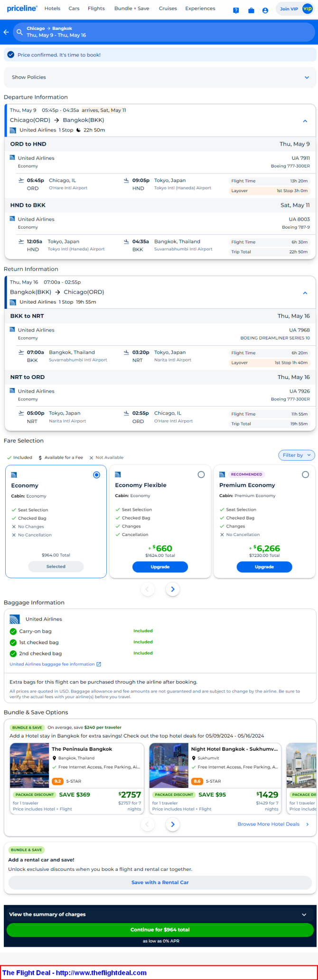Open The Peninsula Bangkok hotel photo
The image size is (318, 980).
29,766
